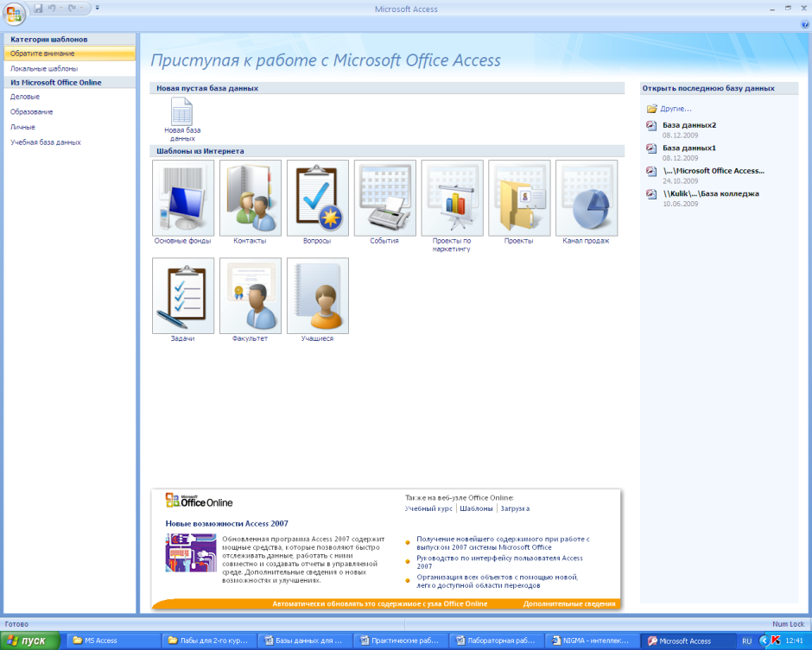Select Проекты по маркетингу template

(452, 206)
